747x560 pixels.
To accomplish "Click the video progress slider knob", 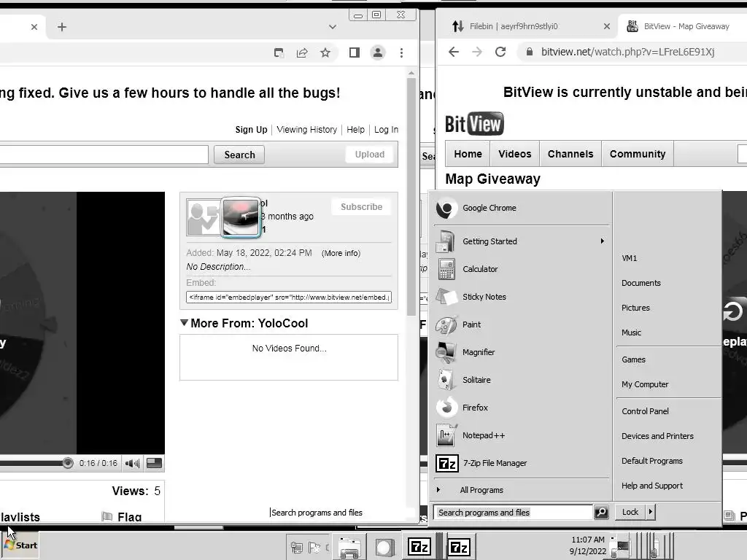I will click(68, 463).
